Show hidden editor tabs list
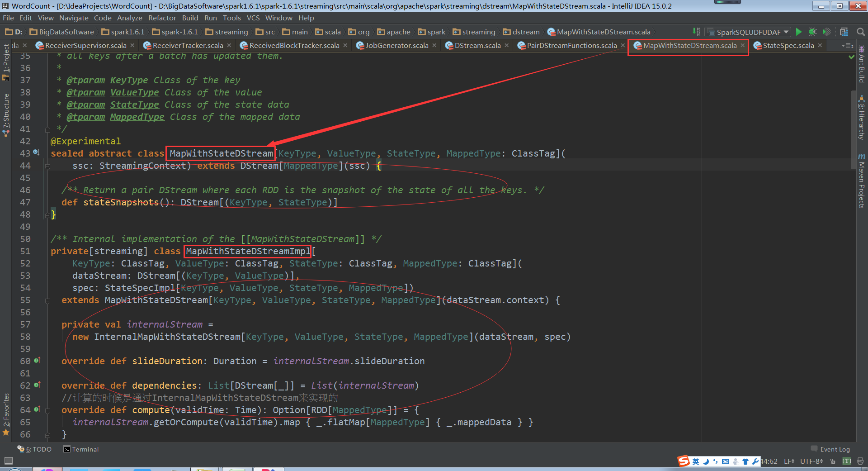This screenshot has height=471, width=868. pyautogui.click(x=848, y=46)
